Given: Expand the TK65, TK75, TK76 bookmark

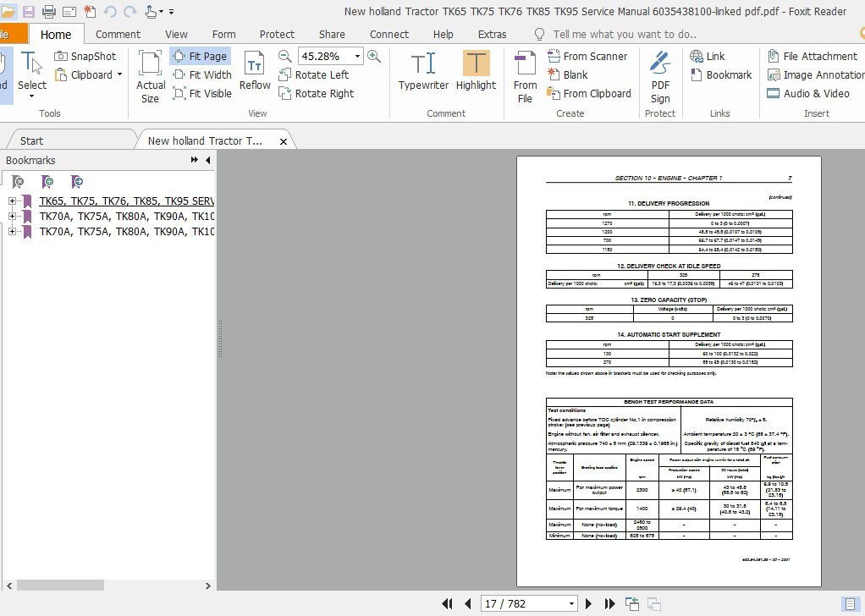Looking at the screenshot, I should point(12,201).
